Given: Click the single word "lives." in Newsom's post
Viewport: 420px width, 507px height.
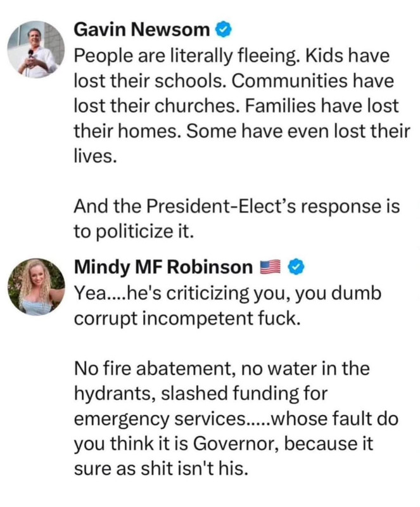Looking at the screenshot, I should [x=95, y=156].
